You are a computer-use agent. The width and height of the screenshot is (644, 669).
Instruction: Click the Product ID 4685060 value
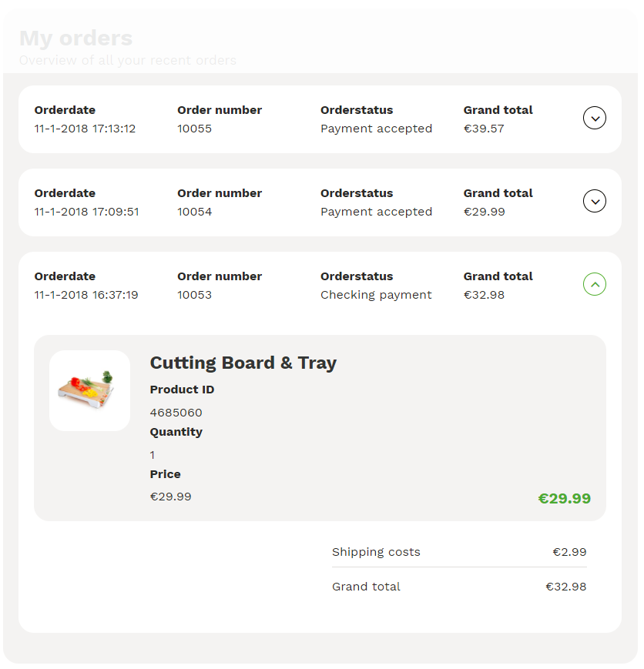click(x=176, y=412)
